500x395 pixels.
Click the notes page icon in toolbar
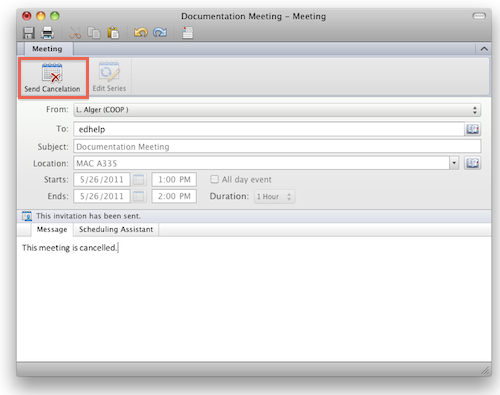(188, 33)
